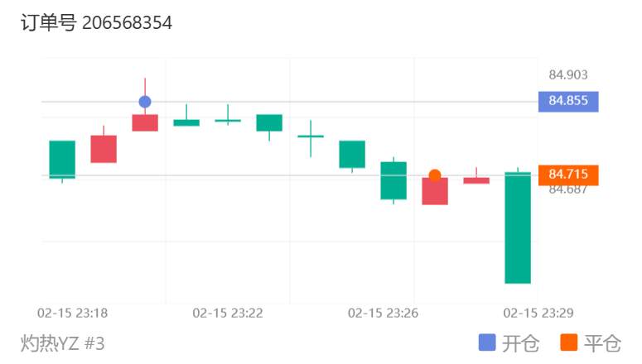Image resolution: width=642 pixels, height=364 pixels.
Task: Click the 02-15 23:22 time axis label
Action: point(228,314)
